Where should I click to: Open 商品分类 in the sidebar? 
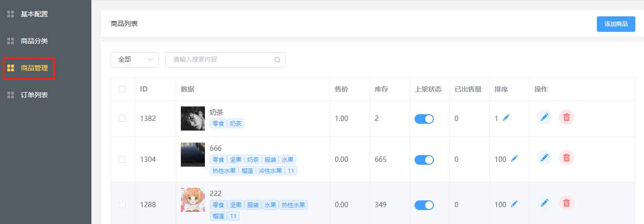[34, 41]
